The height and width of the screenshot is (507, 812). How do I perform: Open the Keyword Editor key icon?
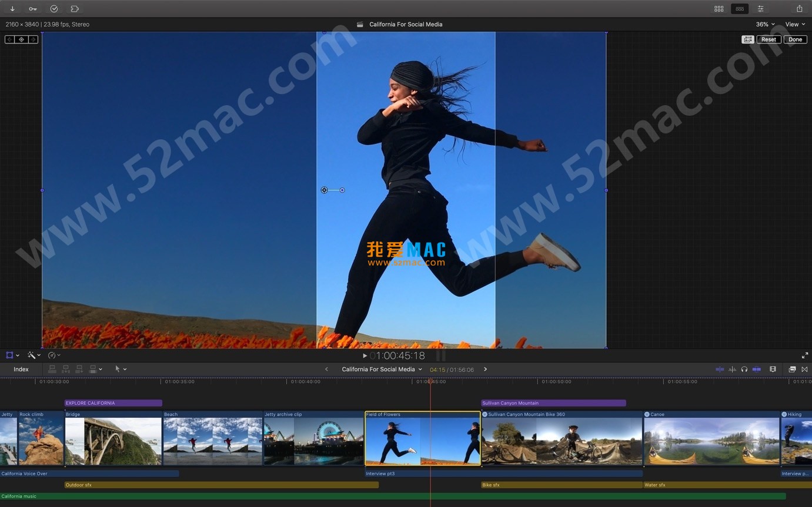click(33, 9)
